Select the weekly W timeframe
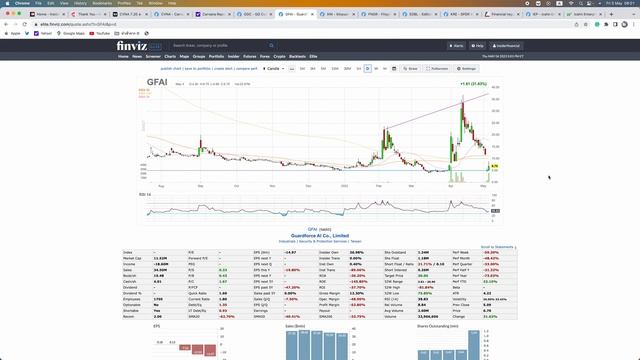This screenshot has width=640, height=360. point(376,69)
